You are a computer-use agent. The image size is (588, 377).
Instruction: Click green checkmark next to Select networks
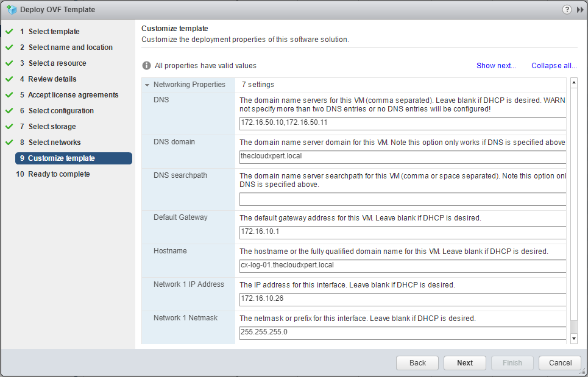pyautogui.click(x=9, y=143)
